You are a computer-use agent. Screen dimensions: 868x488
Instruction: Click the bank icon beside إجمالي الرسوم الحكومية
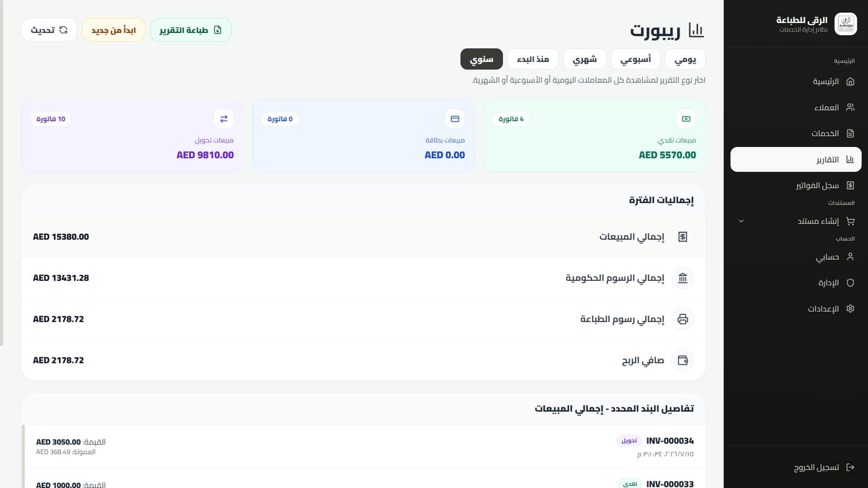683,278
